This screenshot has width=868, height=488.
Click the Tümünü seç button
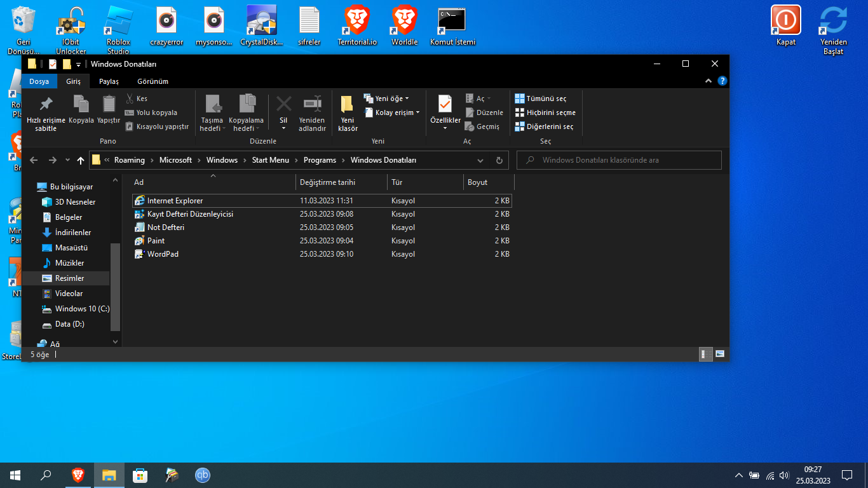541,98
